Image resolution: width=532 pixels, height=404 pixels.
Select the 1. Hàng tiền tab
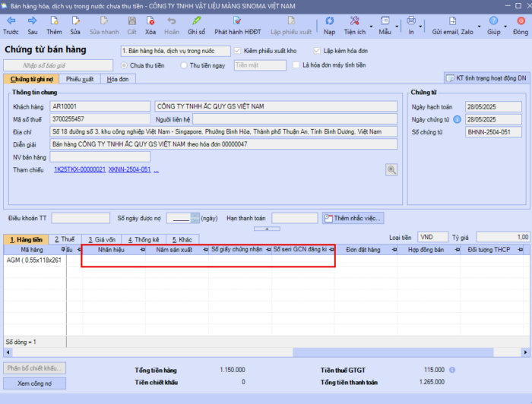pyautogui.click(x=26, y=239)
